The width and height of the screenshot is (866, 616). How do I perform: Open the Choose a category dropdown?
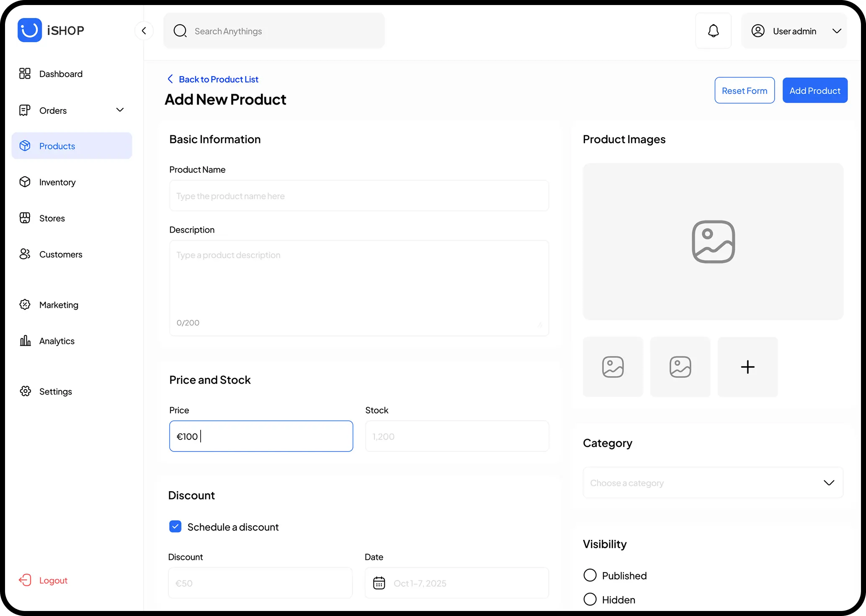pyautogui.click(x=713, y=483)
